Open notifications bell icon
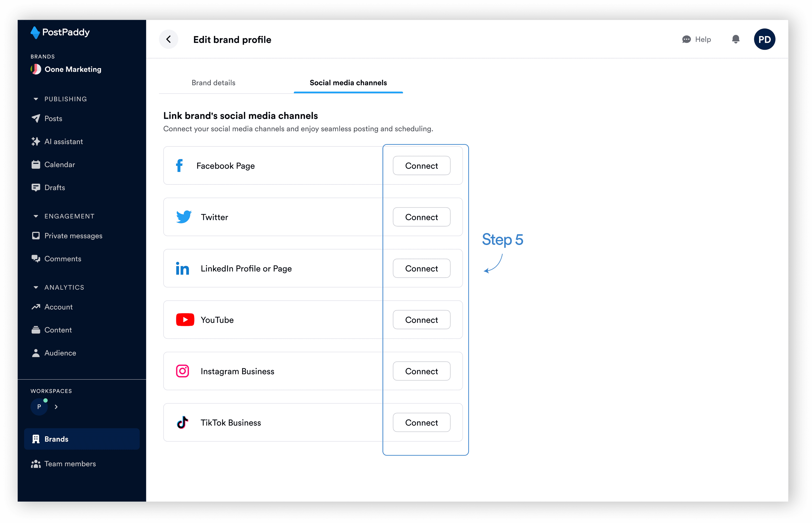Viewport: 812px width, 523px height. (736, 39)
